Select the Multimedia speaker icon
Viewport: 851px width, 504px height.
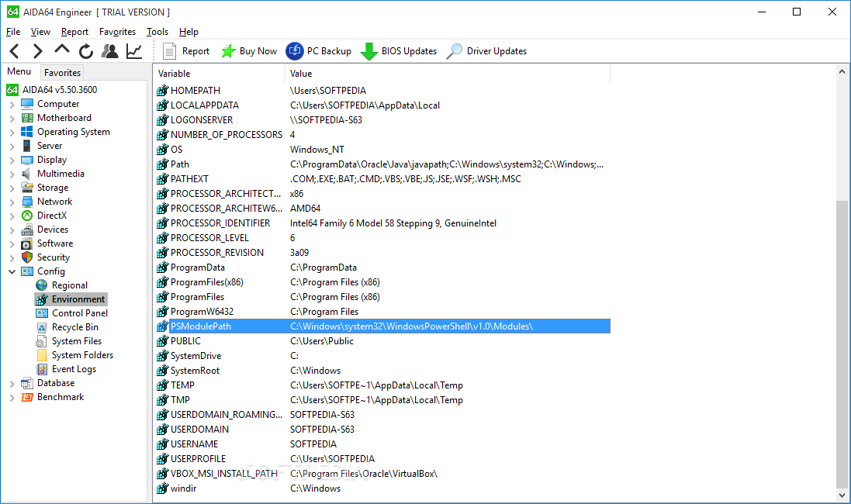click(x=26, y=174)
